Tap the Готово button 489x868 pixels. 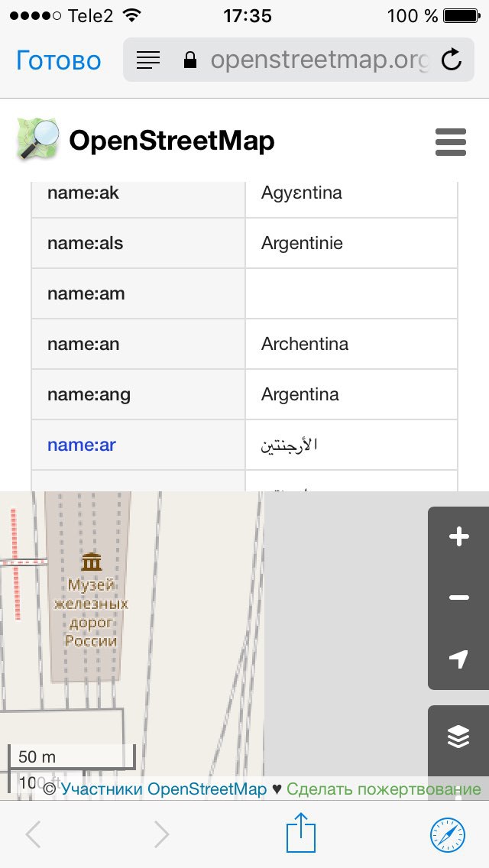click(59, 60)
